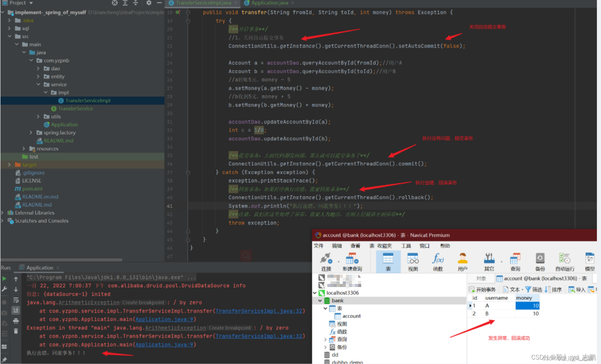The width and height of the screenshot is (601, 364).
Task: Switch to Application.java editor tab
Action: tap(270, 3)
